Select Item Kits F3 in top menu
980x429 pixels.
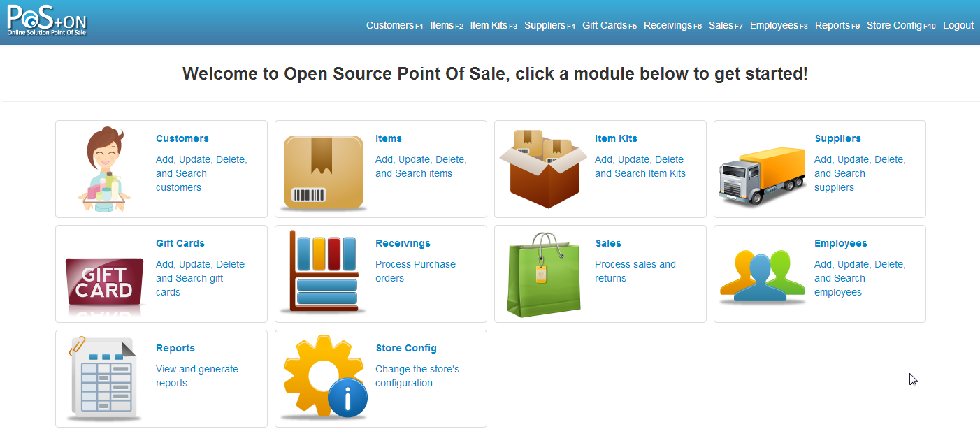coord(493,25)
